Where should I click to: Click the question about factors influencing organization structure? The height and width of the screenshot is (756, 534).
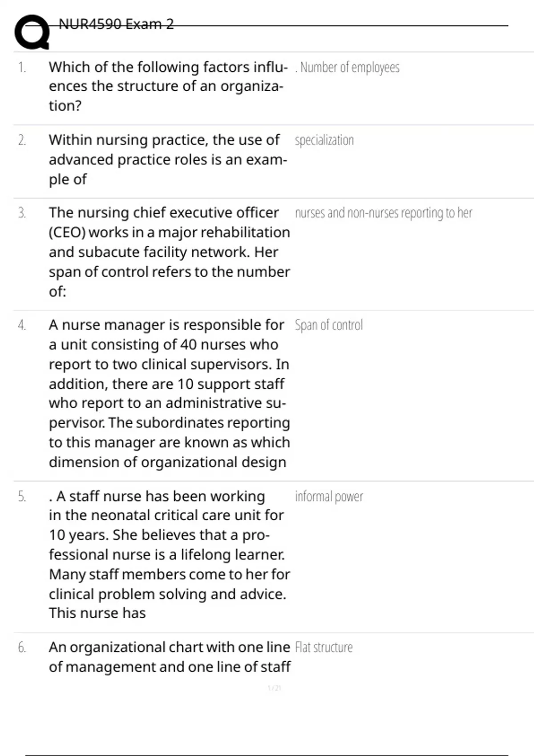pyautogui.click(x=168, y=86)
